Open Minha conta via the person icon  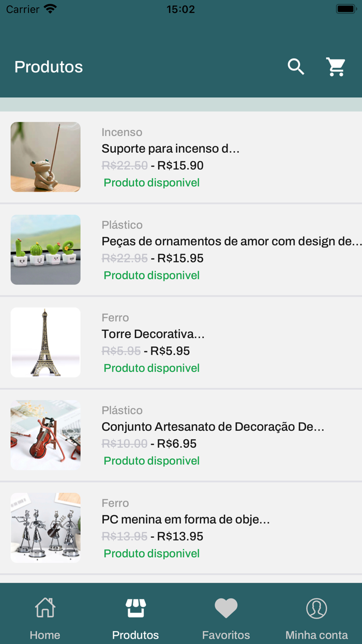(316, 608)
